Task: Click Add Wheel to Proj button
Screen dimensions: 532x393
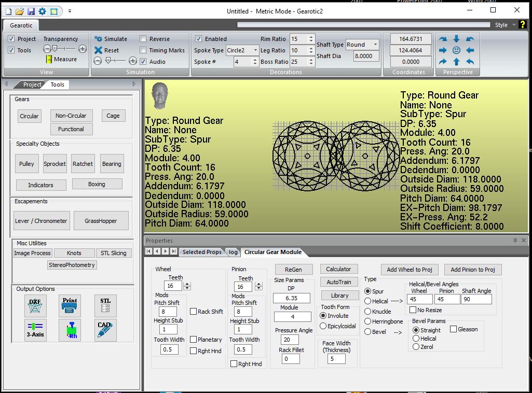Action: (409, 270)
